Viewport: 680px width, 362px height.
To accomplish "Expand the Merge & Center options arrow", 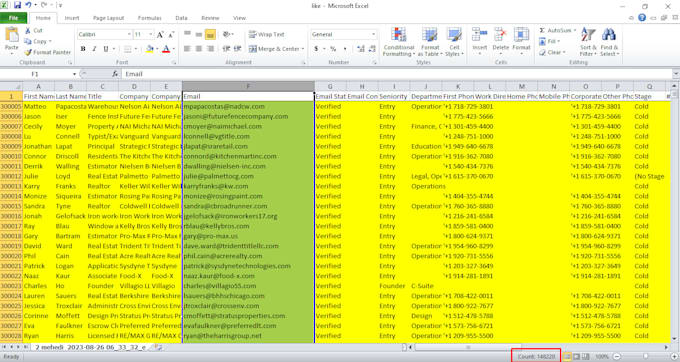I will tap(303, 49).
